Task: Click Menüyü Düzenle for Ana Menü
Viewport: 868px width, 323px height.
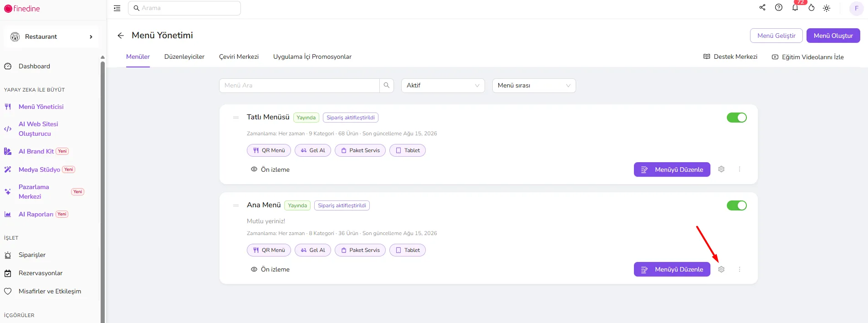Action: coord(672,269)
